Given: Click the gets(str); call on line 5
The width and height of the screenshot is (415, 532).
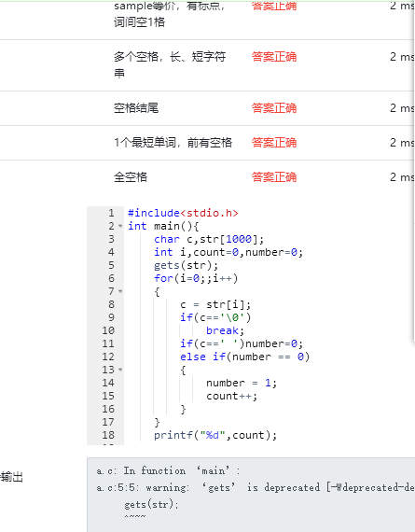Looking at the screenshot, I should click(186, 265).
